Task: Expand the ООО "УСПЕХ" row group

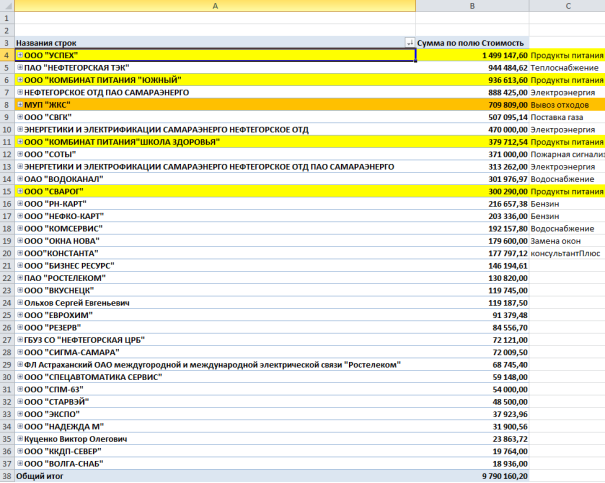Action: coord(20,55)
